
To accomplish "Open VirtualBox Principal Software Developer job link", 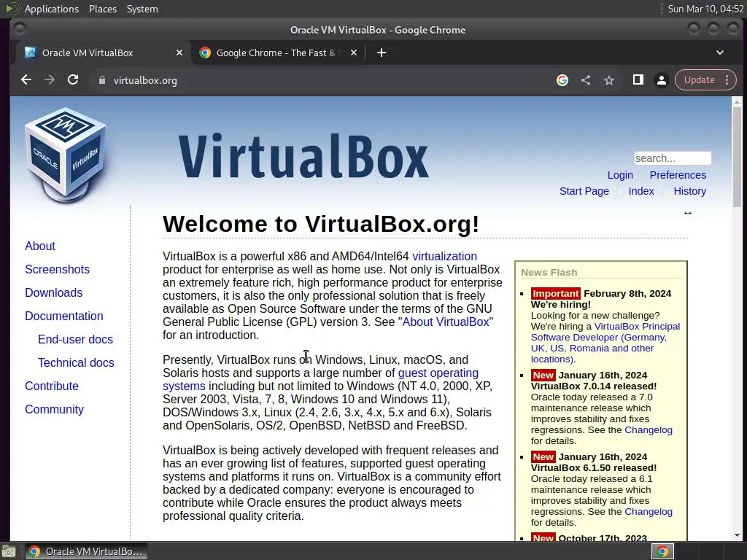I will pos(605,343).
